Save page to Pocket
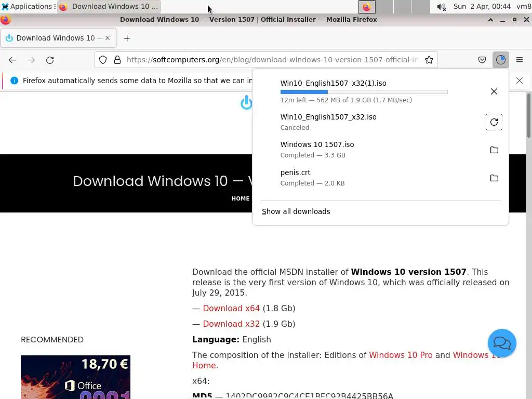 [482, 60]
